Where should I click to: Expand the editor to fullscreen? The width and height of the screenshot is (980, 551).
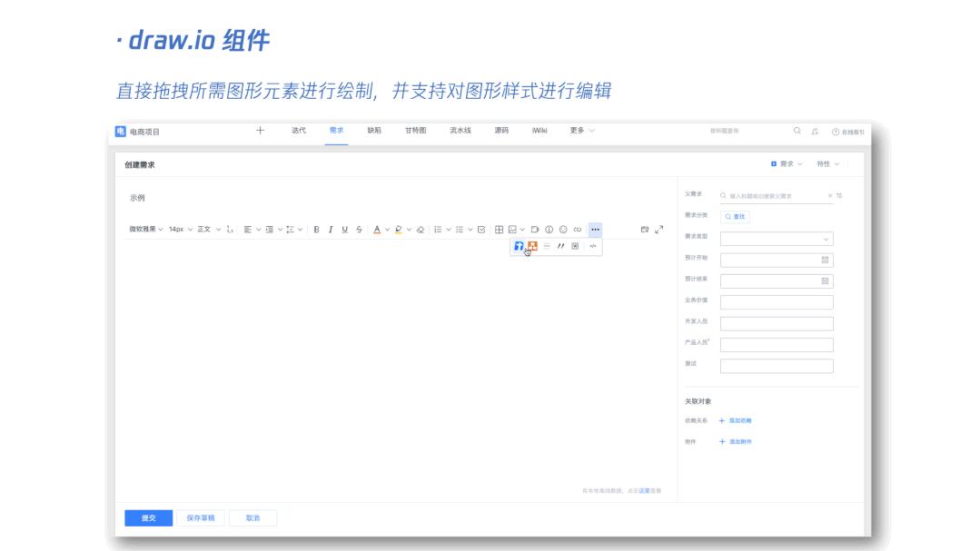[659, 230]
